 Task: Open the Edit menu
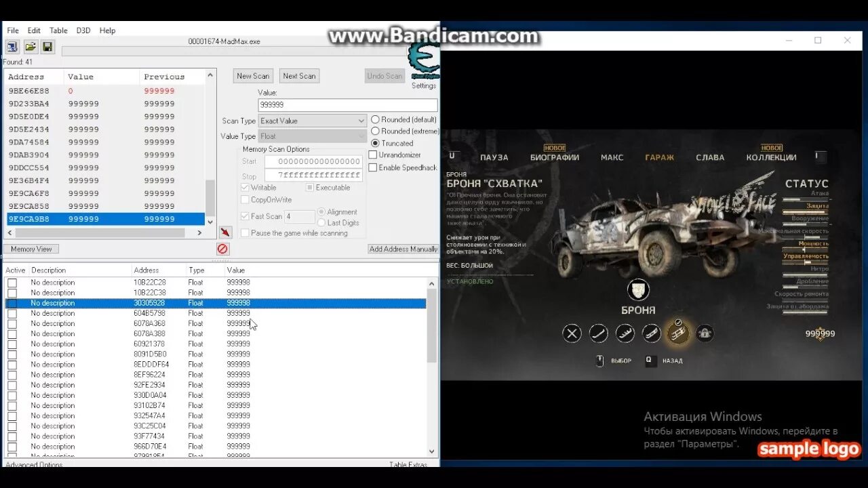(34, 30)
